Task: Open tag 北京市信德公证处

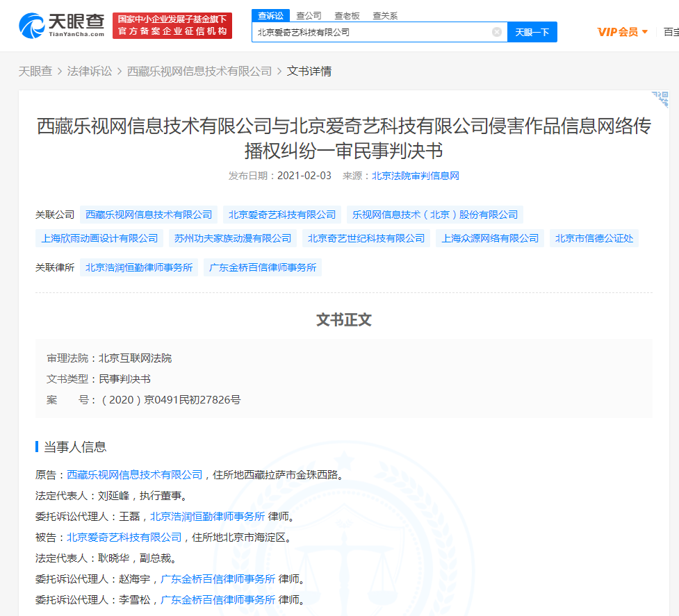Action: pyautogui.click(x=594, y=238)
